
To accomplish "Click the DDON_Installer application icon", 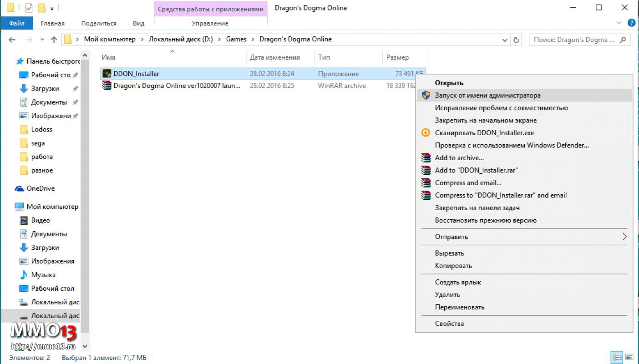I will (107, 74).
